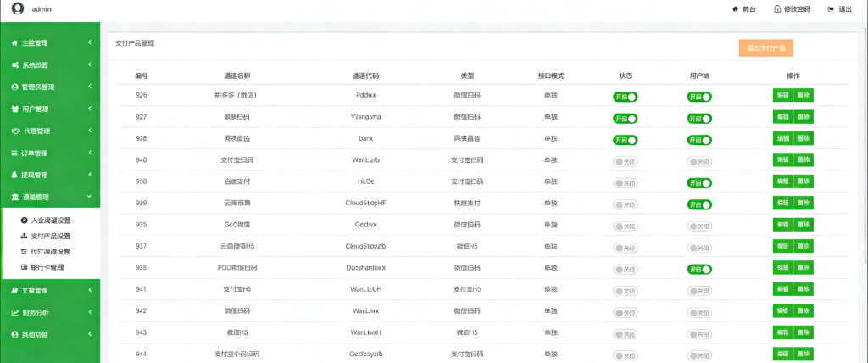This screenshot has height=363, width=868.
Task: Turn off 状态 toggle for row 926
Action: point(625,97)
